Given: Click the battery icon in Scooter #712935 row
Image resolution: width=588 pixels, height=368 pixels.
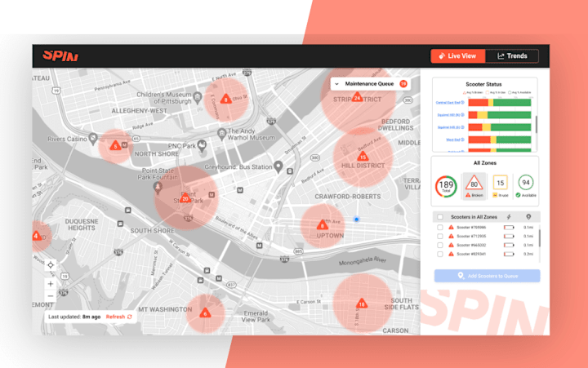Looking at the screenshot, I should 509,237.
